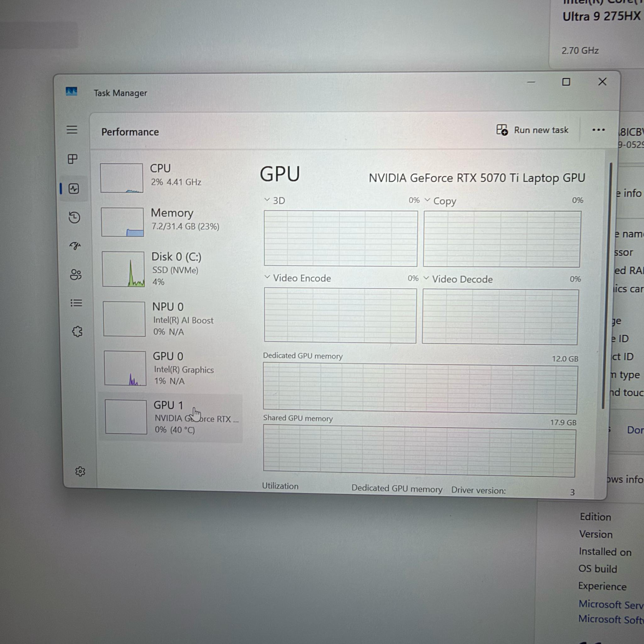Click the Microsoft Software link in Settings window
The image size is (644, 644).
click(x=611, y=619)
